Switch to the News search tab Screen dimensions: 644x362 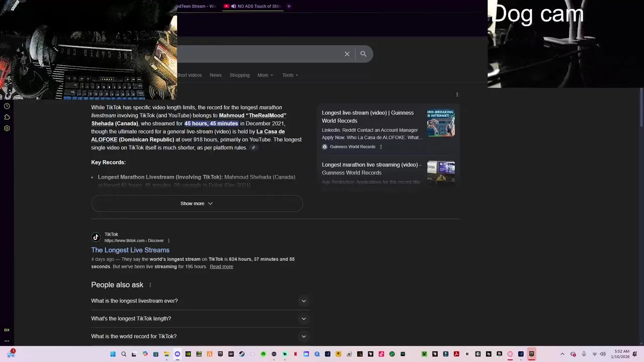215,75
